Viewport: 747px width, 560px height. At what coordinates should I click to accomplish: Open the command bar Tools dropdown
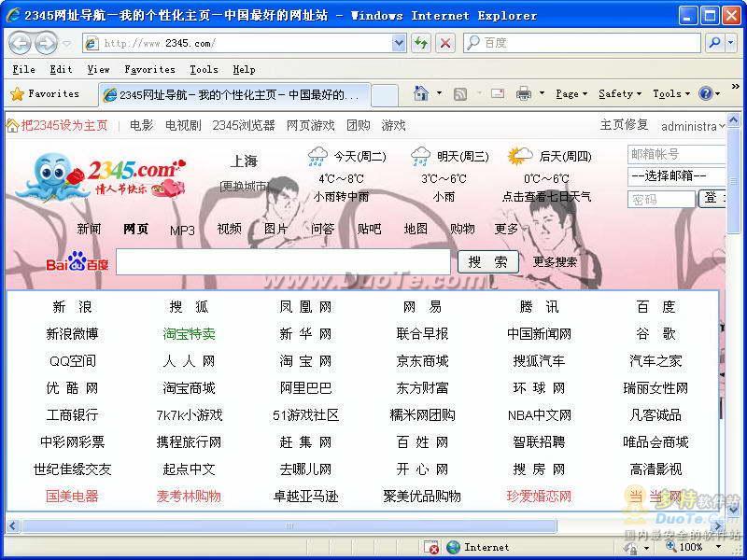point(671,94)
